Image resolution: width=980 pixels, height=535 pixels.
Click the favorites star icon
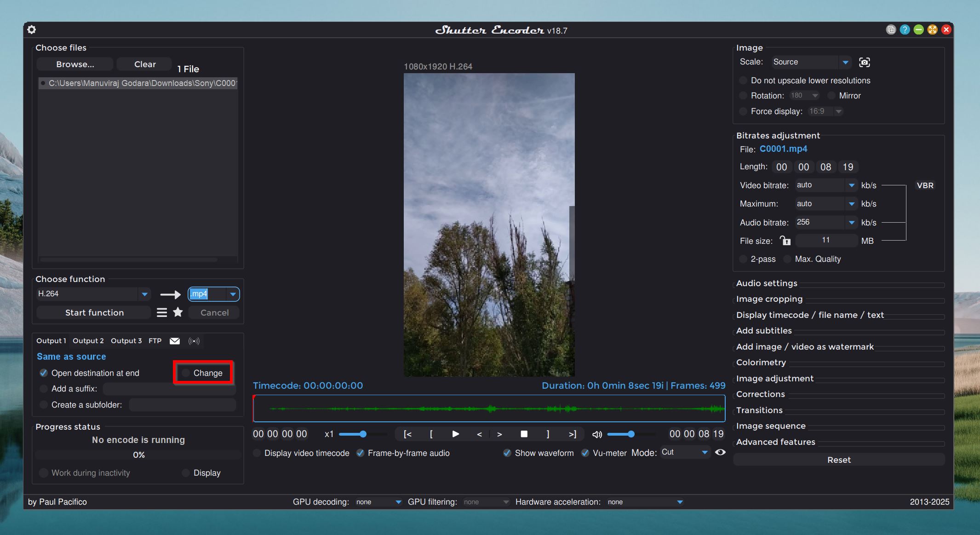tap(178, 312)
